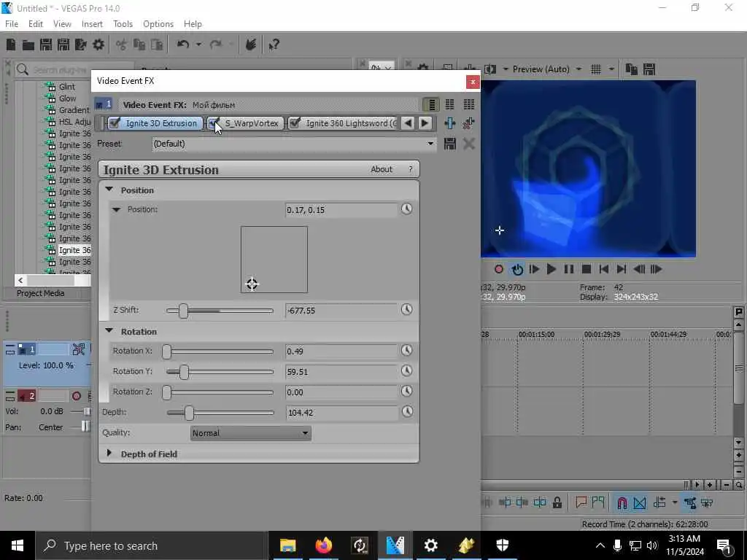Expand Depth of Field section
Image resolution: width=747 pixels, height=560 pixels.
coord(109,454)
